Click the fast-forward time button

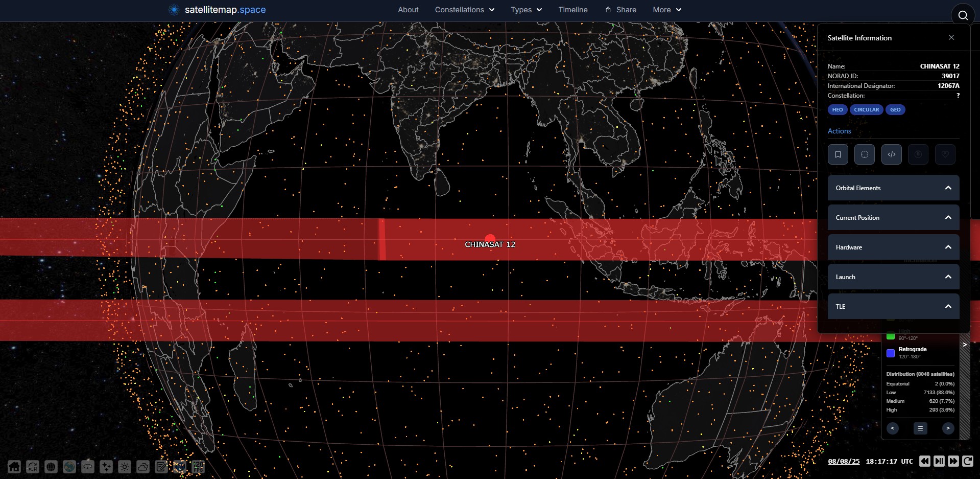click(953, 461)
